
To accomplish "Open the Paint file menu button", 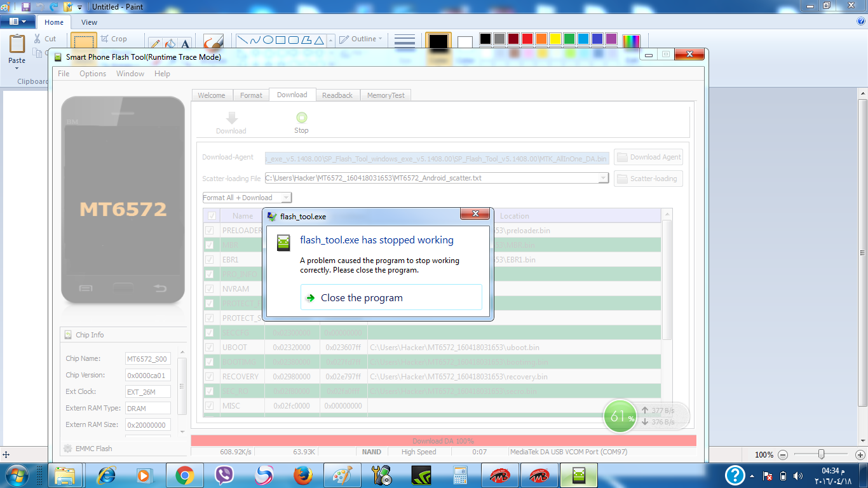I will pos(17,22).
